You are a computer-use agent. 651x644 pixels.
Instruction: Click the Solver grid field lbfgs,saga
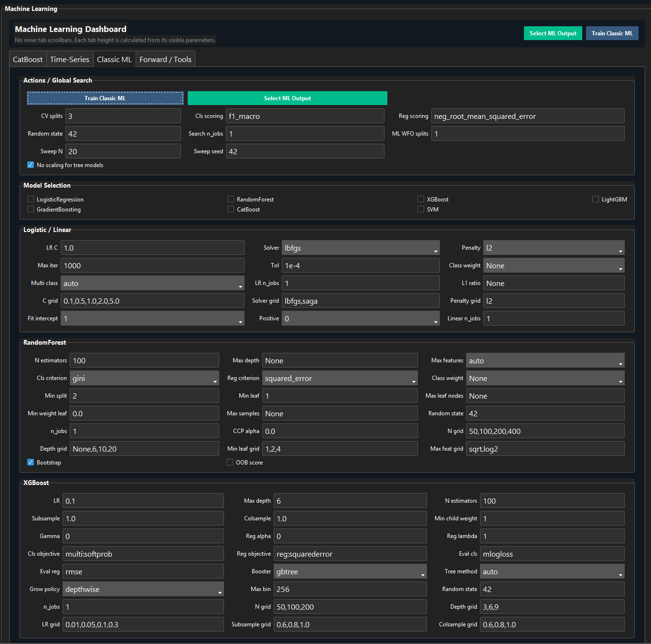click(x=361, y=301)
